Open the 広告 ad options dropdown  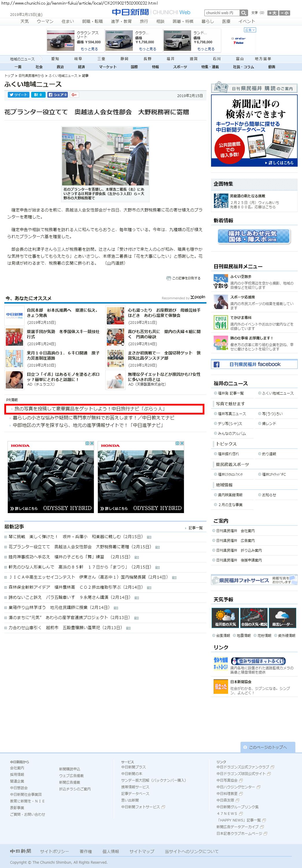[250, 30]
